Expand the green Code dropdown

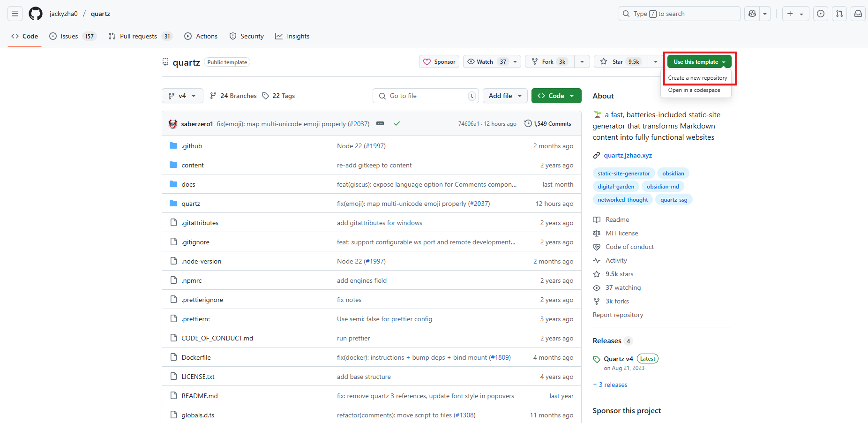[x=556, y=96]
